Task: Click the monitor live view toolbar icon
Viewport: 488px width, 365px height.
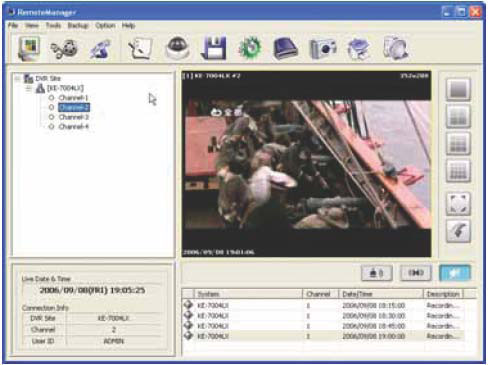Action: [29, 48]
